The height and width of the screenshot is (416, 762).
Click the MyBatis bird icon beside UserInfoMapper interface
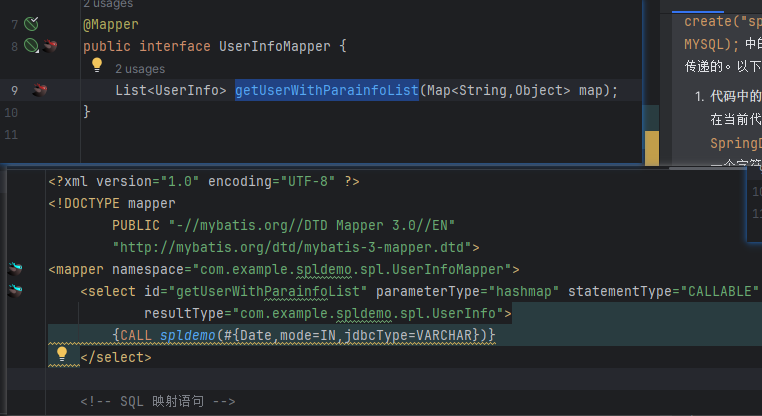[x=48, y=46]
